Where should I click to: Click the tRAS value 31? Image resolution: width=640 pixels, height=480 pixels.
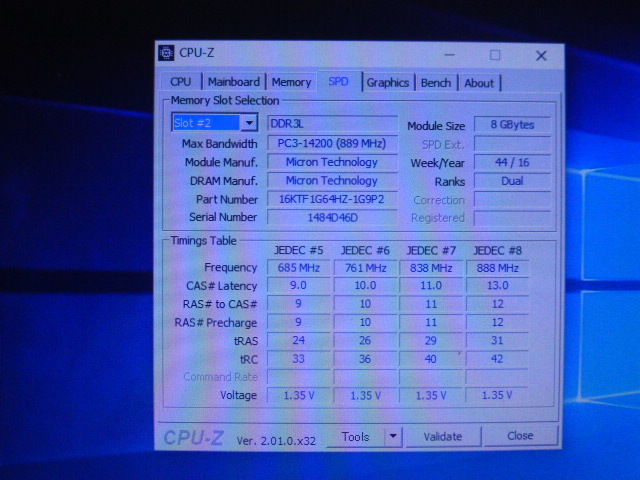tap(497, 340)
